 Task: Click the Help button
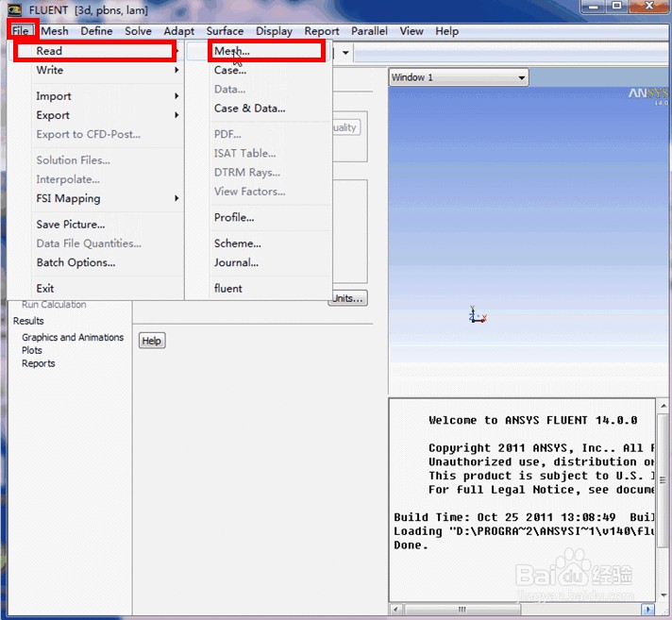[152, 341]
